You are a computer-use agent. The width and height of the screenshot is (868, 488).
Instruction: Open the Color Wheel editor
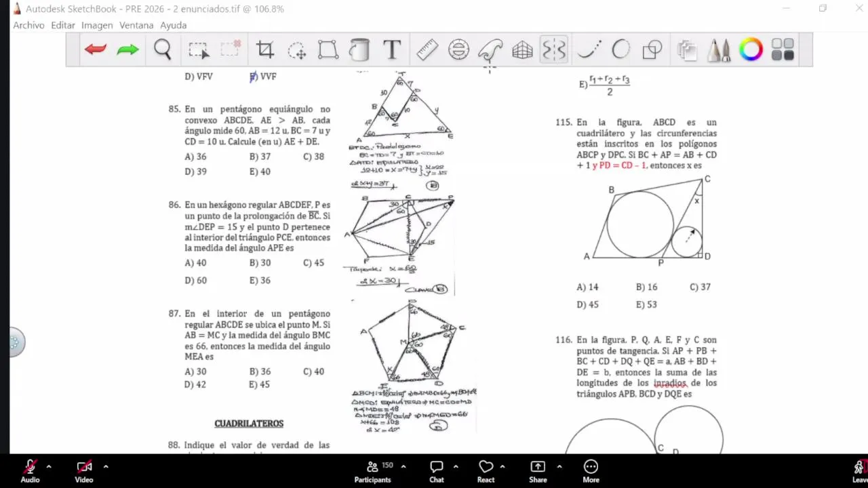click(x=751, y=49)
